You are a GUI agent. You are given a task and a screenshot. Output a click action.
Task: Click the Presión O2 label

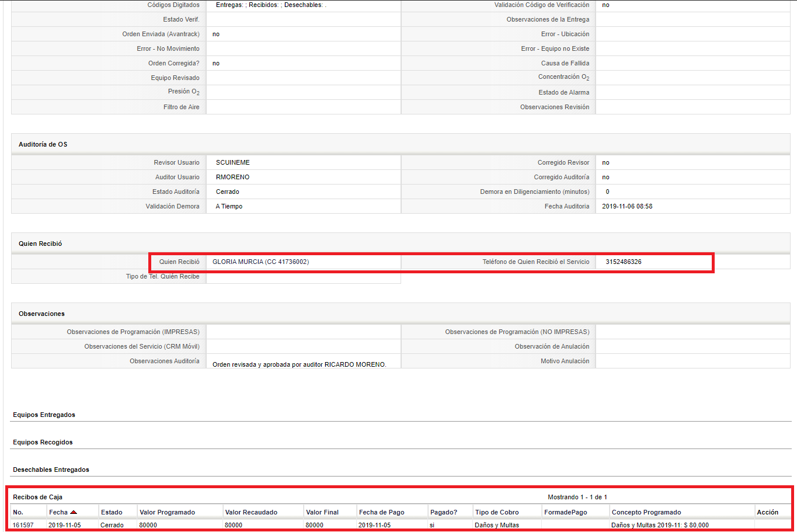pos(184,92)
